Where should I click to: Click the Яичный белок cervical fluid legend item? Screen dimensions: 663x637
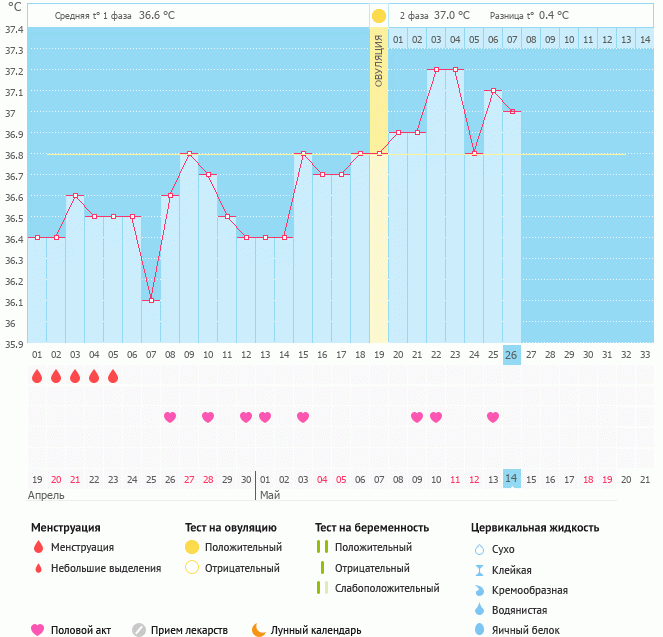click(519, 629)
